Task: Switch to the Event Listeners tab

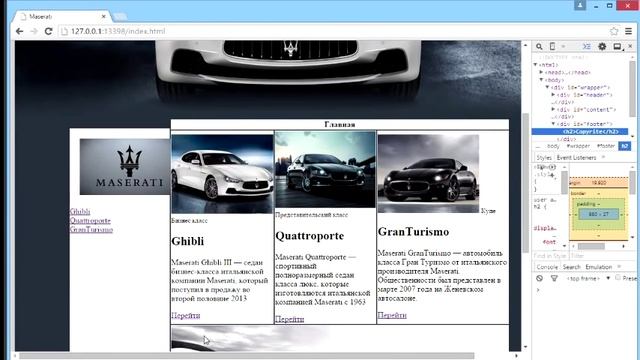Action: 576,158
